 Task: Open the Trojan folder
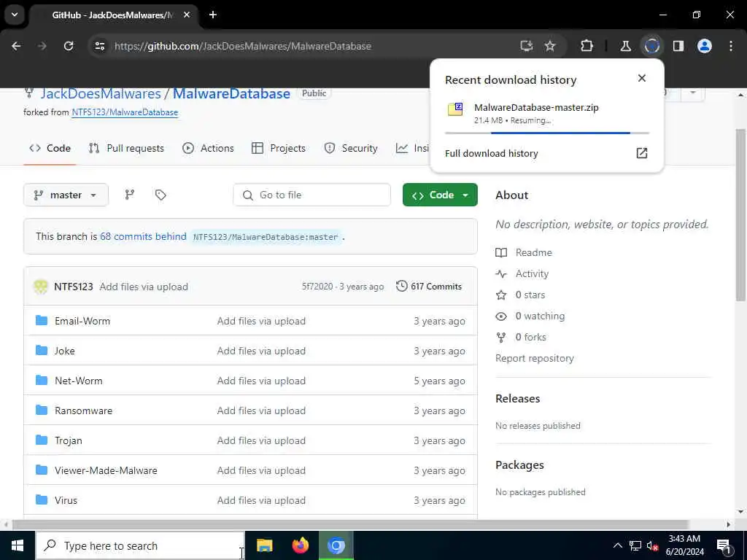coord(68,440)
